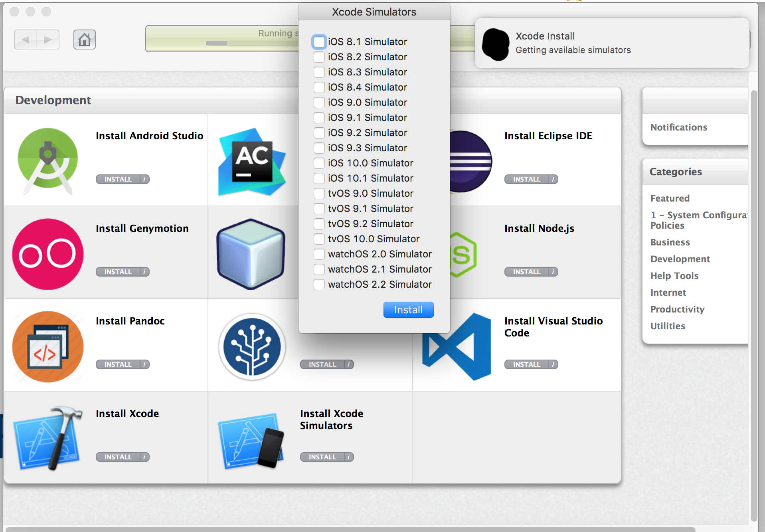This screenshot has height=532, width=765.
Task: Click the NetBeans cube icon
Action: point(251,254)
